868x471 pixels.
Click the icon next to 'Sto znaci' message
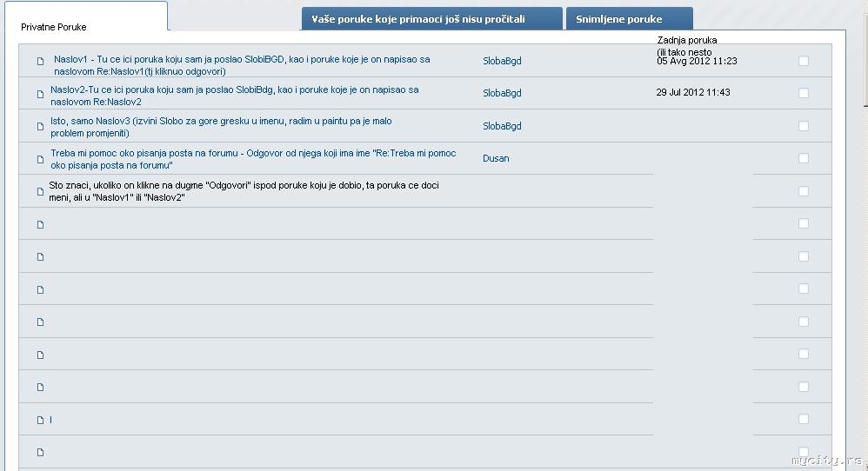pos(40,191)
